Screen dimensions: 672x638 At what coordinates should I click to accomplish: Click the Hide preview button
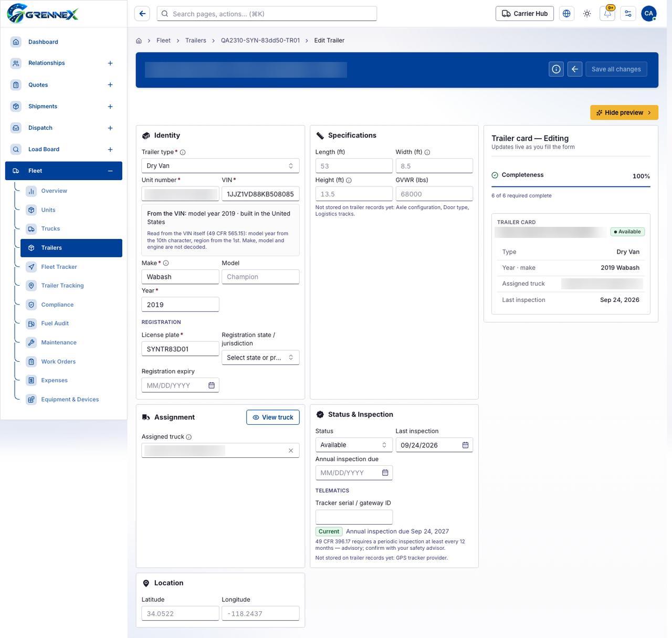tap(624, 112)
